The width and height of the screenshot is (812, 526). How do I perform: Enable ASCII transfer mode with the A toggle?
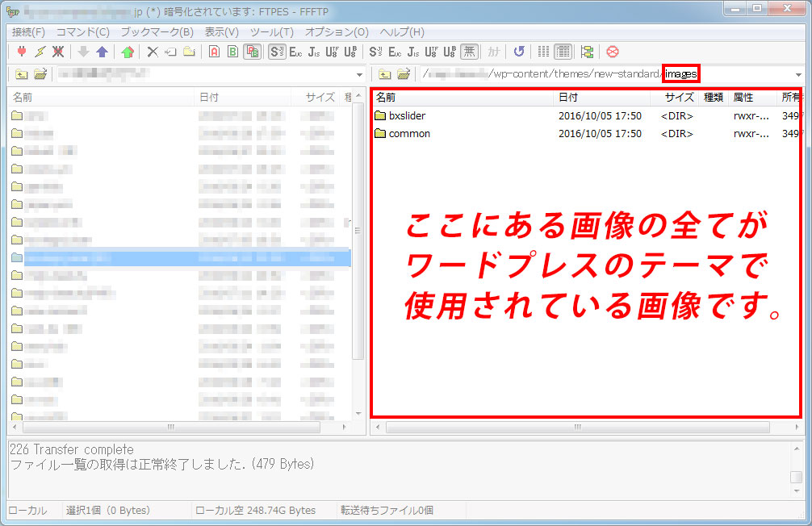click(x=212, y=52)
